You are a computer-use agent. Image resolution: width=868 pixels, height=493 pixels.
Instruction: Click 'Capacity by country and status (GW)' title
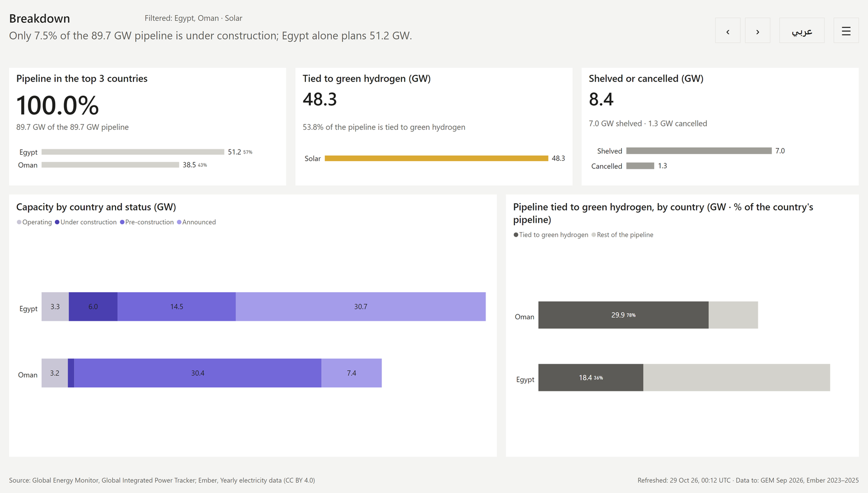(x=96, y=207)
